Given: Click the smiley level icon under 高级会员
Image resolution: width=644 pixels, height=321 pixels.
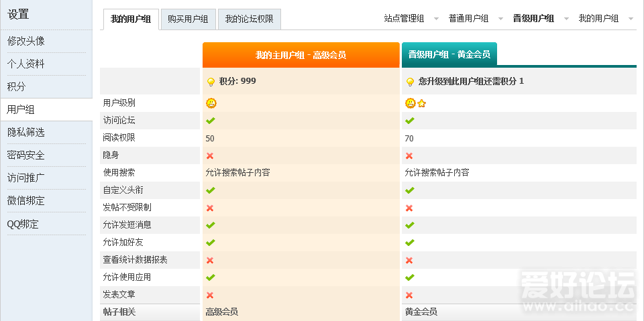Looking at the screenshot, I should coord(211,103).
